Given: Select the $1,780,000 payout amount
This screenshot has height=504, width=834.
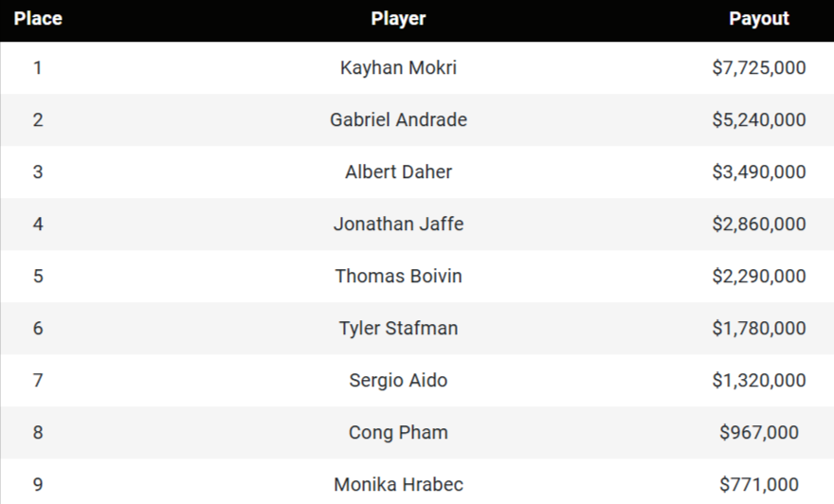Looking at the screenshot, I should [x=759, y=329].
